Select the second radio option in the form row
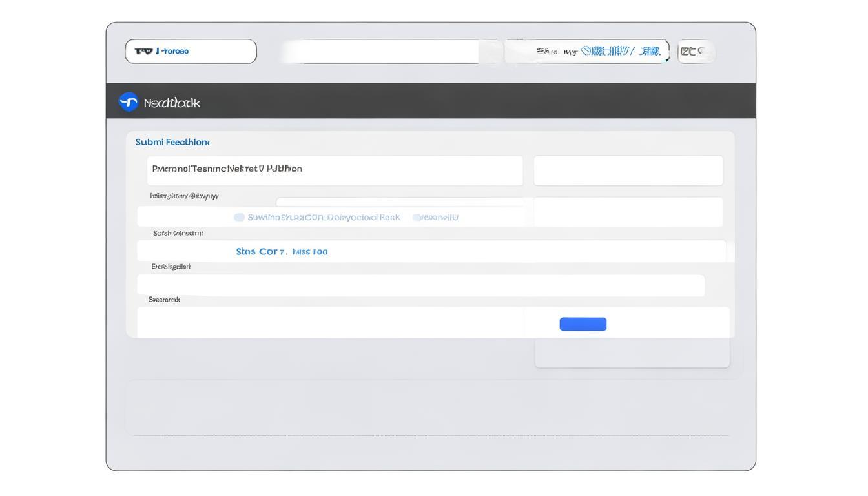 417,218
